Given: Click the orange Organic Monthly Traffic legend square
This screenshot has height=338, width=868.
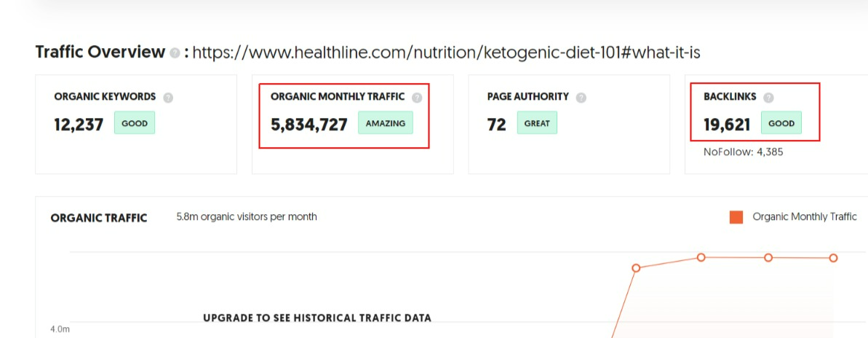Looking at the screenshot, I should point(736,217).
